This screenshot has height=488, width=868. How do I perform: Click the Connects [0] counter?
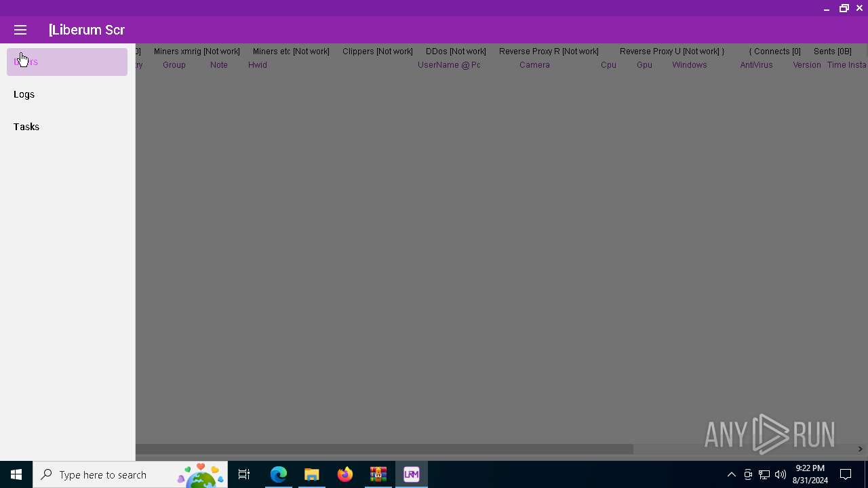pos(775,52)
